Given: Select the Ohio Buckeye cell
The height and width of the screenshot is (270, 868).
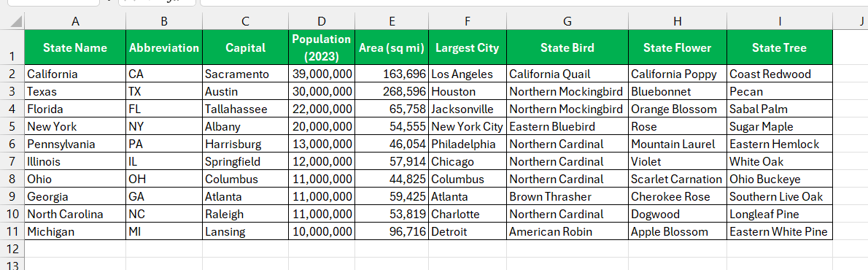Looking at the screenshot, I should pos(780,179).
